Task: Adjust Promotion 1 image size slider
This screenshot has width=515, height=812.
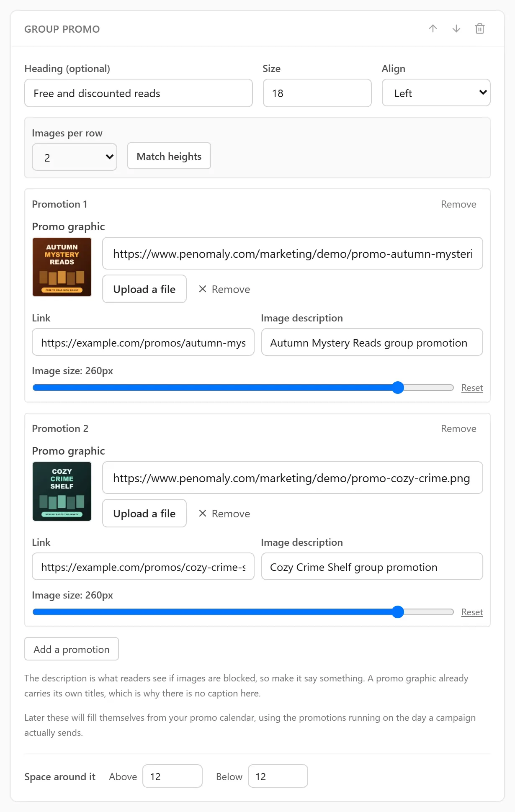Action: click(243, 388)
